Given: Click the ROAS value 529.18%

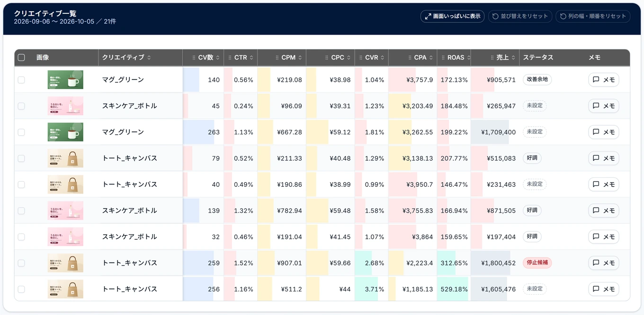Looking at the screenshot, I should click(454, 289).
